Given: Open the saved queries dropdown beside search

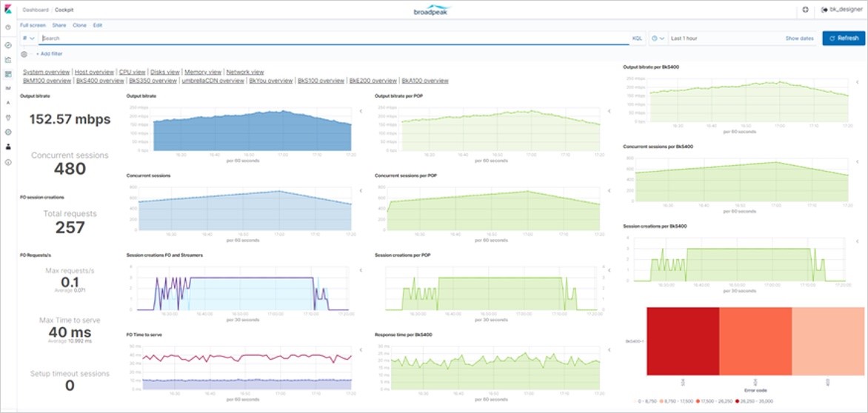Looking at the screenshot, I should click(28, 38).
